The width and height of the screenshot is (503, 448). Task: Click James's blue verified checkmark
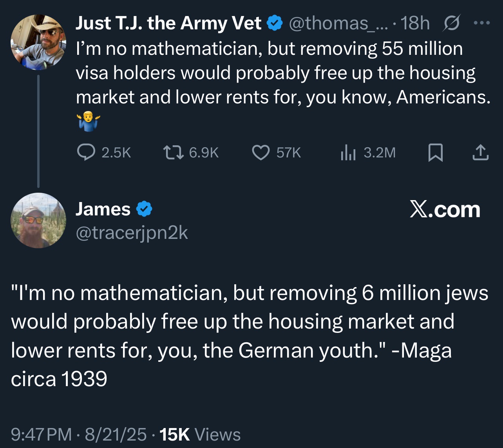point(144,209)
